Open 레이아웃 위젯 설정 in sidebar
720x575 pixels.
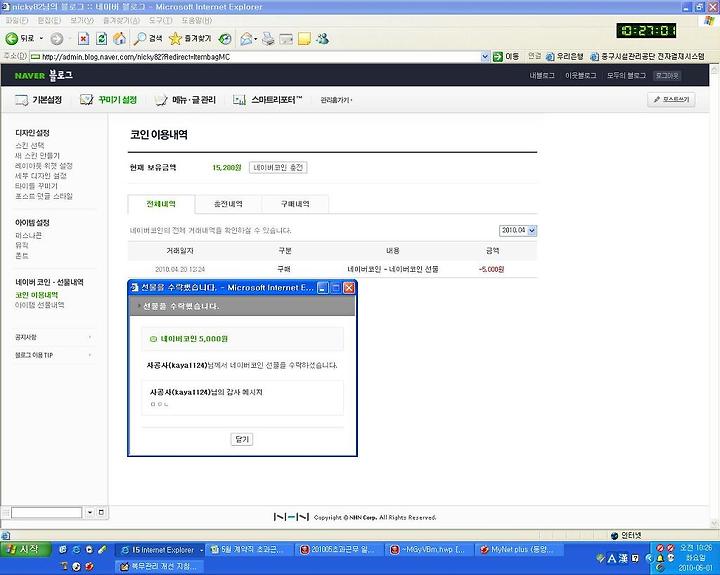pos(44,166)
